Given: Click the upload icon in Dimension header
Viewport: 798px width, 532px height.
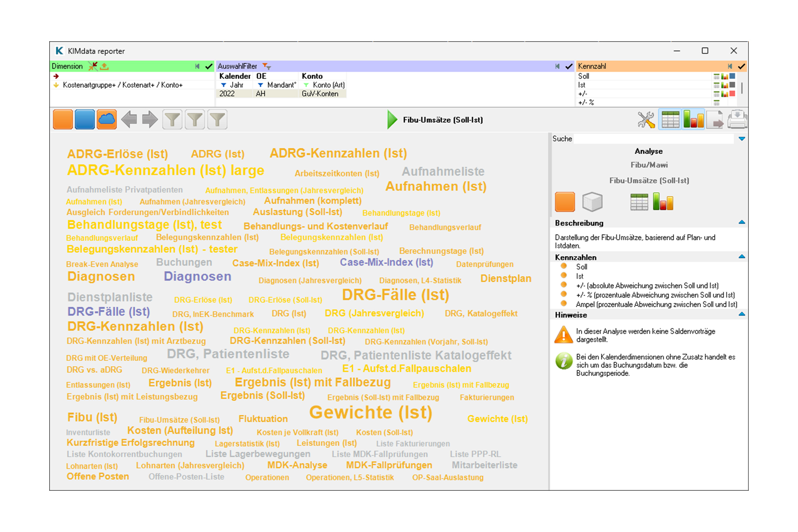Looking at the screenshot, I should tap(105, 66).
